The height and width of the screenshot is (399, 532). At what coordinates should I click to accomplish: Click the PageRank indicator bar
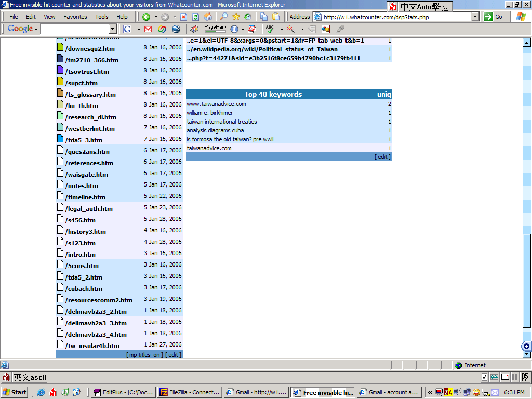[215, 29]
